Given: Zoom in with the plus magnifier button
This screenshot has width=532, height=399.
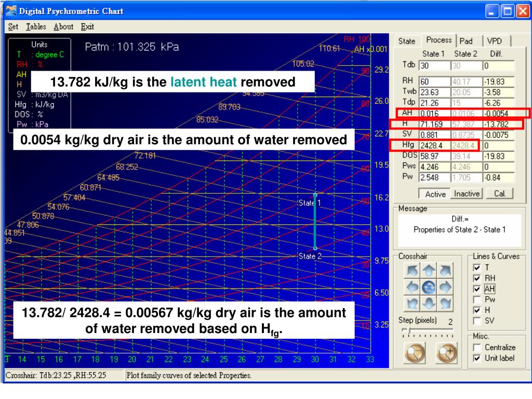Looking at the screenshot, I should click(446, 353).
